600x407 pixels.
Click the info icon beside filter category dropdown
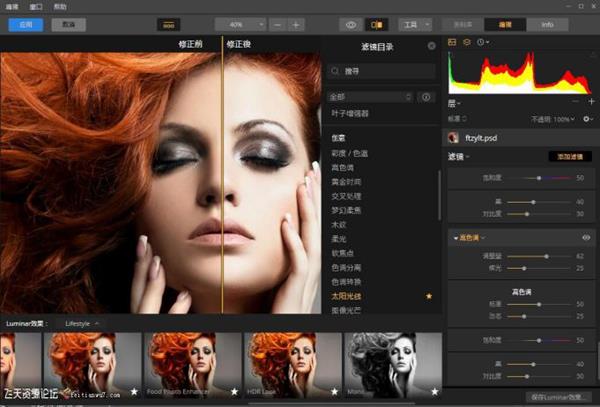[x=427, y=98]
